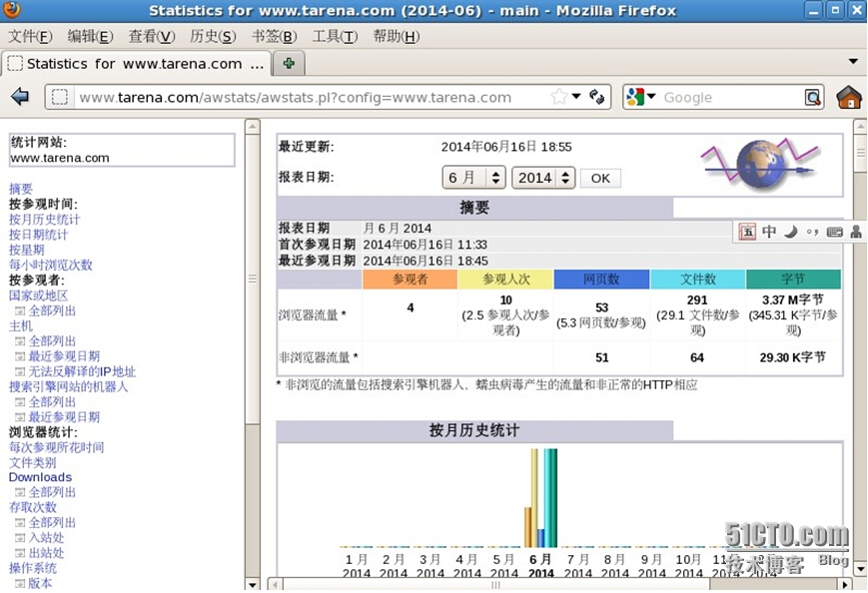Screen dimensions: 868x593
Task: Open the 每小时浏览次数 link
Action: [x=50, y=265]
